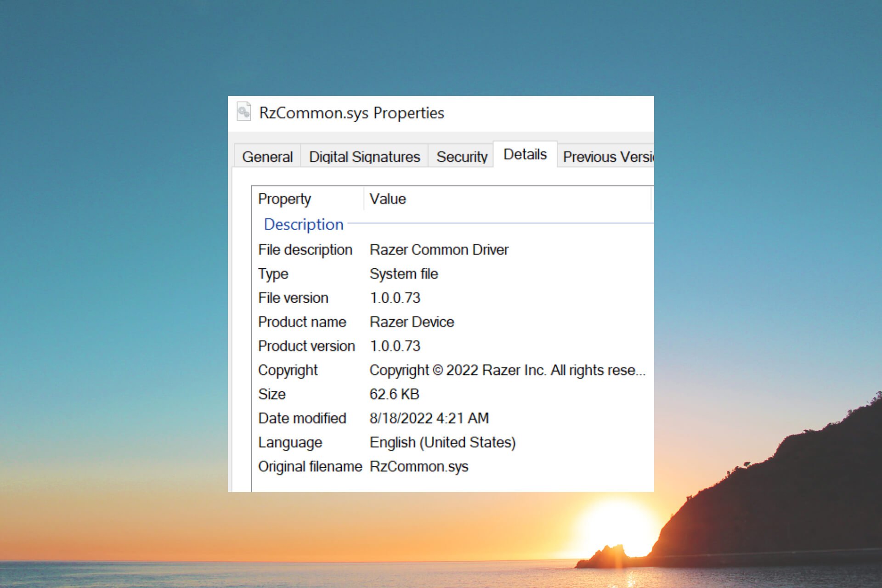Click the Value column header
This screenshot has height=588, width=882.
[x=388, y=199]
